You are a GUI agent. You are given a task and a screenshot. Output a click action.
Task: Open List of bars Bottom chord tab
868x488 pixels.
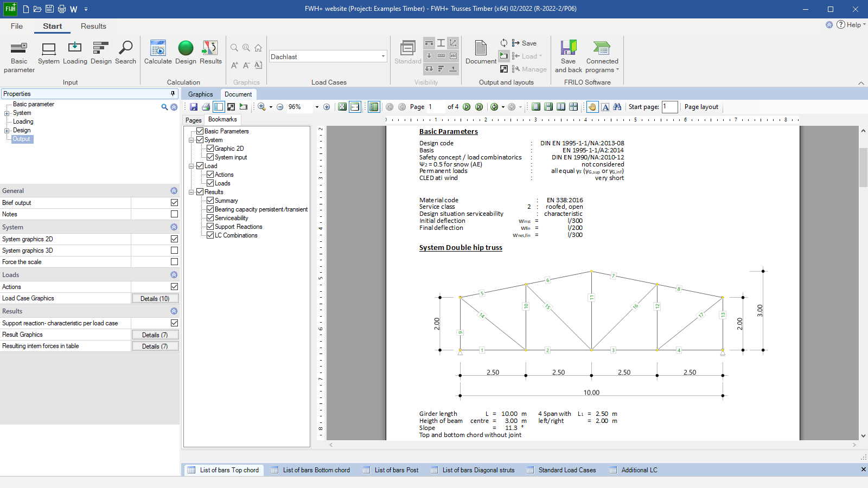(310, 470)
